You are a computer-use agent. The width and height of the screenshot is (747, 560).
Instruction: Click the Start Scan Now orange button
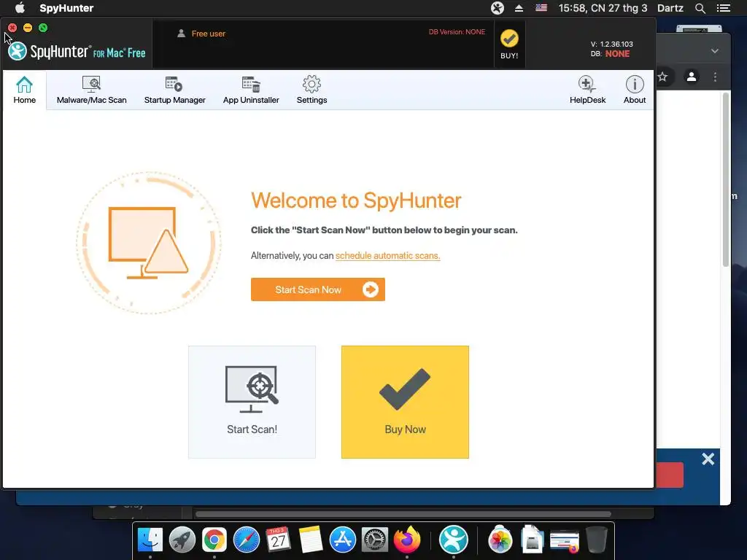pyautogui.click(x=318, y=289)
